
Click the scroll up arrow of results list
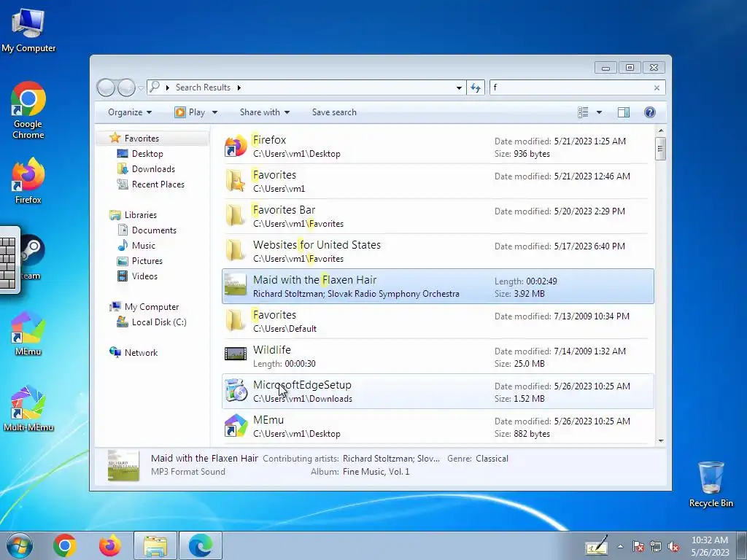(x=661, y=131)
